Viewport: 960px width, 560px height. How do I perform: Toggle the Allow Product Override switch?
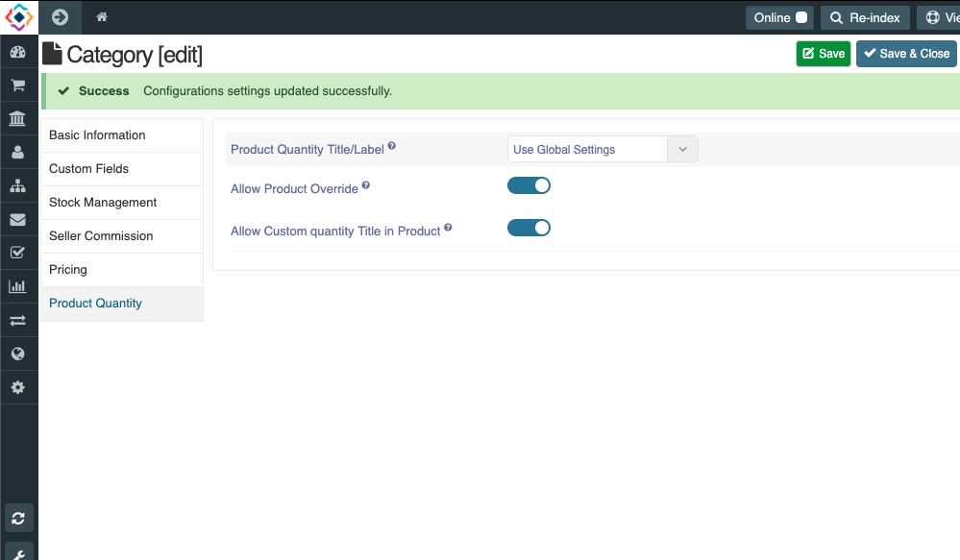click(529, 185)
